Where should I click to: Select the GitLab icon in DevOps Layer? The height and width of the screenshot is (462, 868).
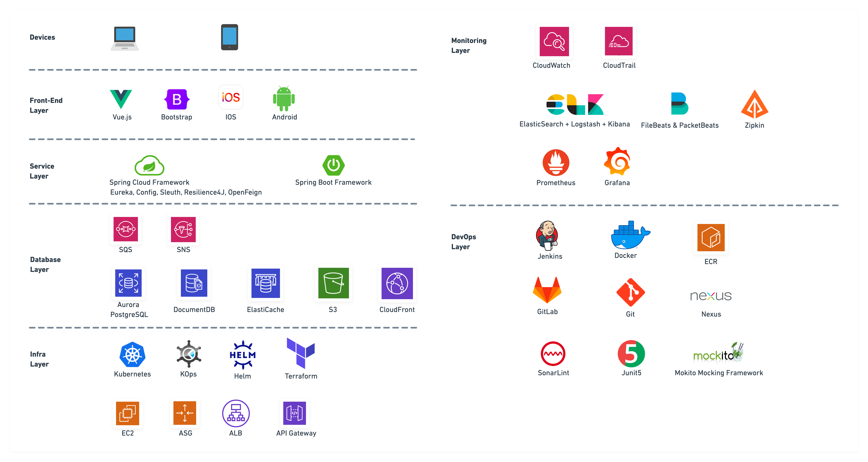pyautogui.click(x=546, y=290)
